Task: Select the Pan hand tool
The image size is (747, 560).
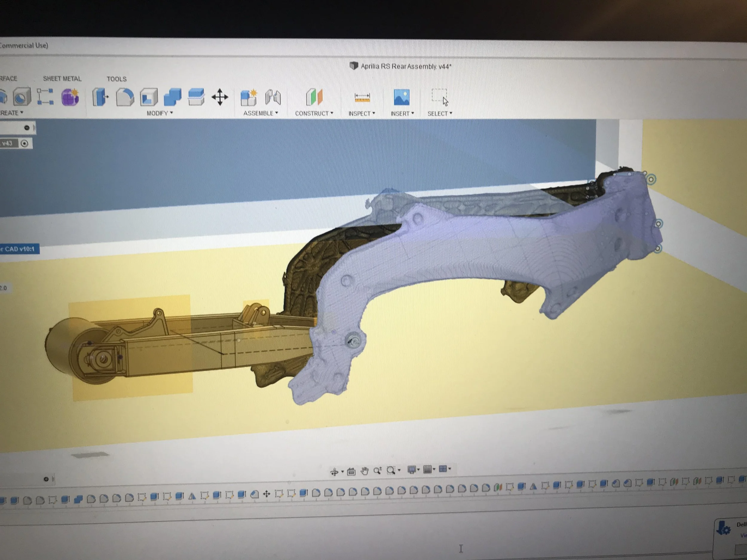Action: click(x=364, y=471)
